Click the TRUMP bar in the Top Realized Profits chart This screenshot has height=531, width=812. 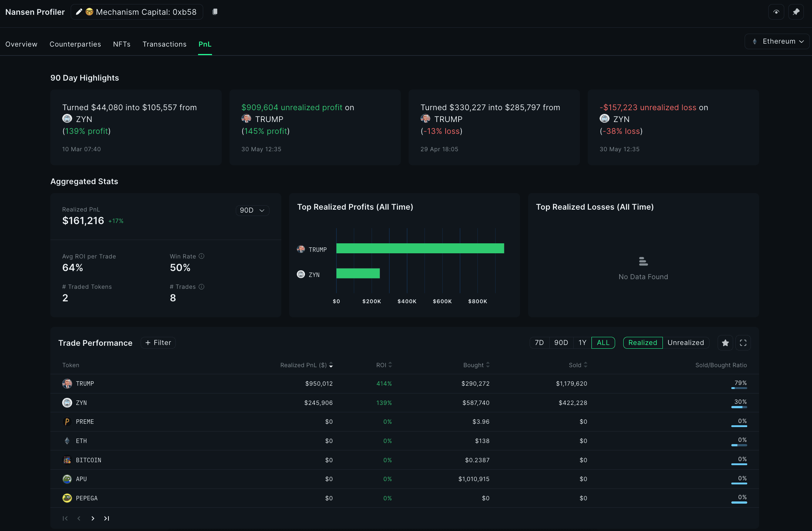click(x=420, y=248)
